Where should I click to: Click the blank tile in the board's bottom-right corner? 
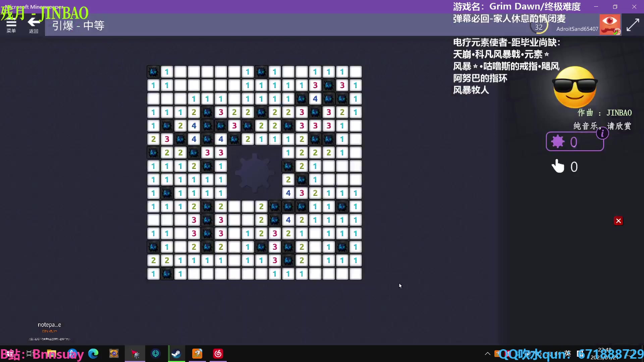(355, 274)
